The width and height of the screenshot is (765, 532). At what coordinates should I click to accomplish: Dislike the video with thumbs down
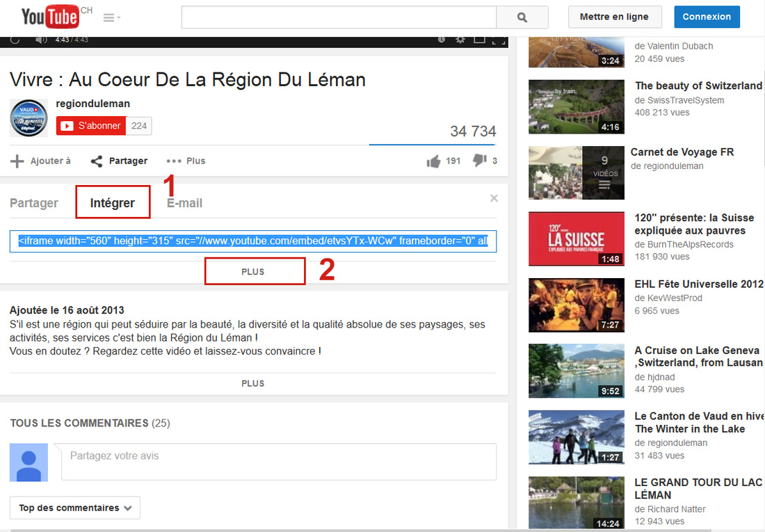point(479,161)
